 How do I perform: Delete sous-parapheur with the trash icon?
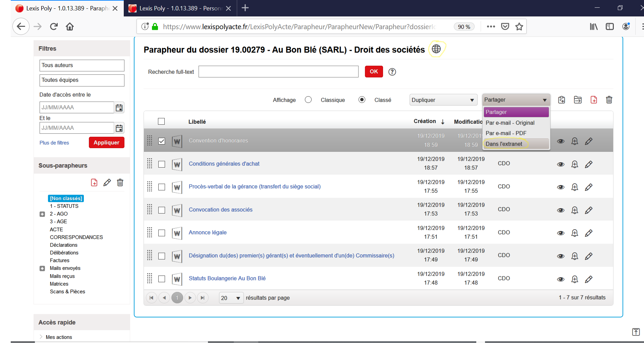pyautogui.click(x=120, y=183)
